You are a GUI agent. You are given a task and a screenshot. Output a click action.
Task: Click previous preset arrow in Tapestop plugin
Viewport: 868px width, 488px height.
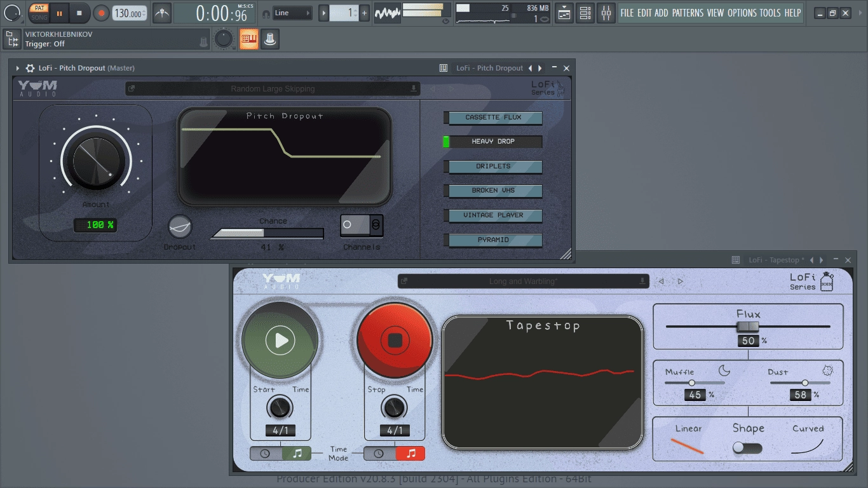[661, 281]
